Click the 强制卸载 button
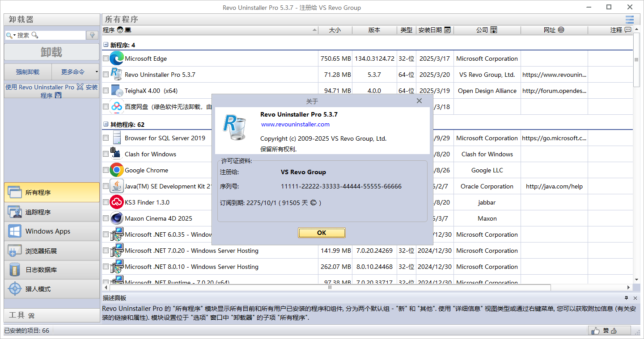Viewport: 644px width, 339px height. tap(28, 72)
